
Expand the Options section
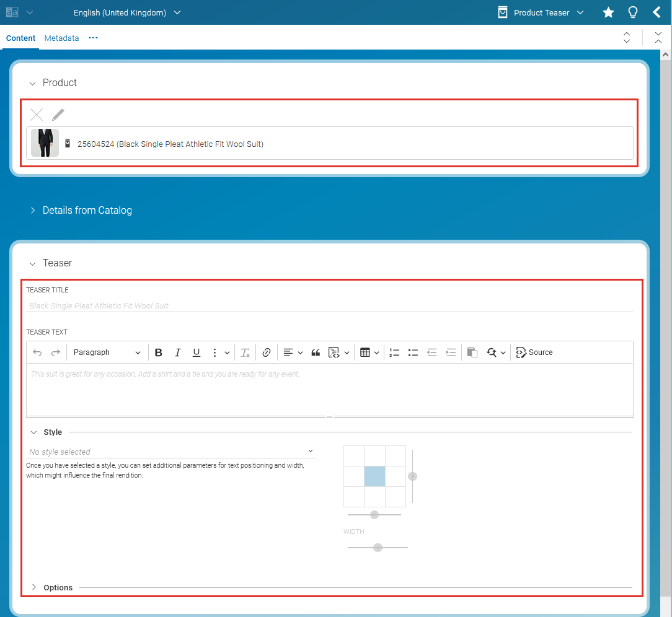58,587
